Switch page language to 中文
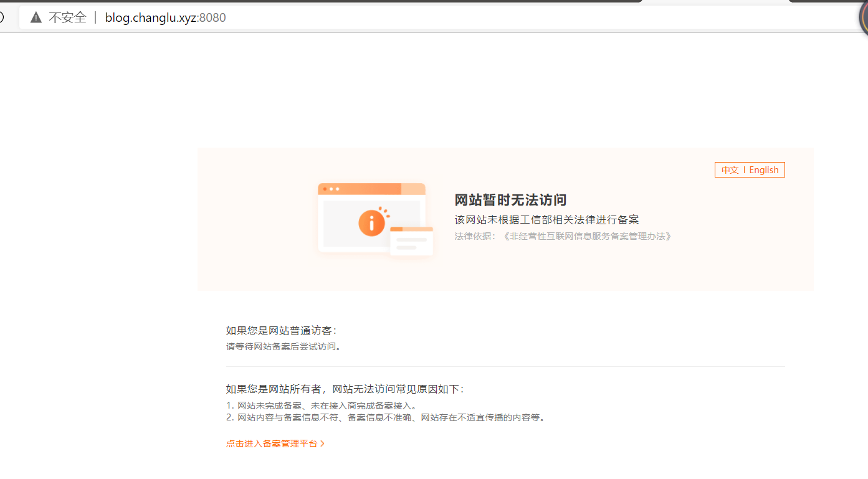The height and width of the screenshot is (479, 868). pyautogui.click(x=730, y=170)
